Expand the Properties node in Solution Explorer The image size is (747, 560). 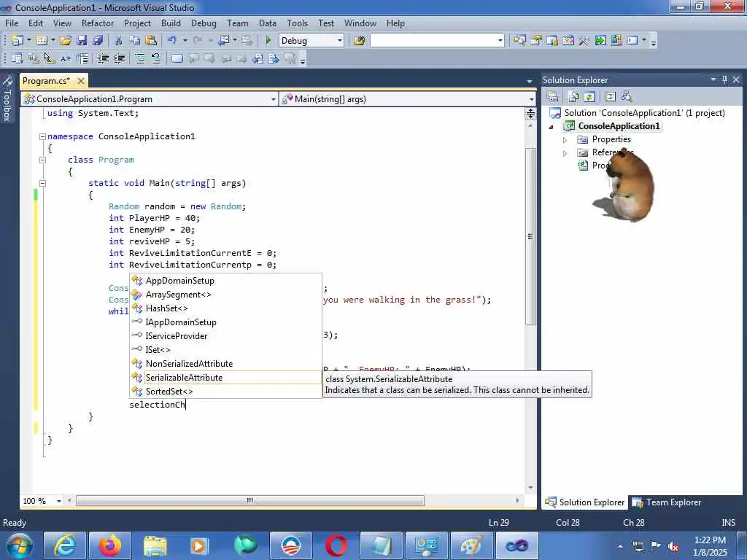tap(565, 140)
